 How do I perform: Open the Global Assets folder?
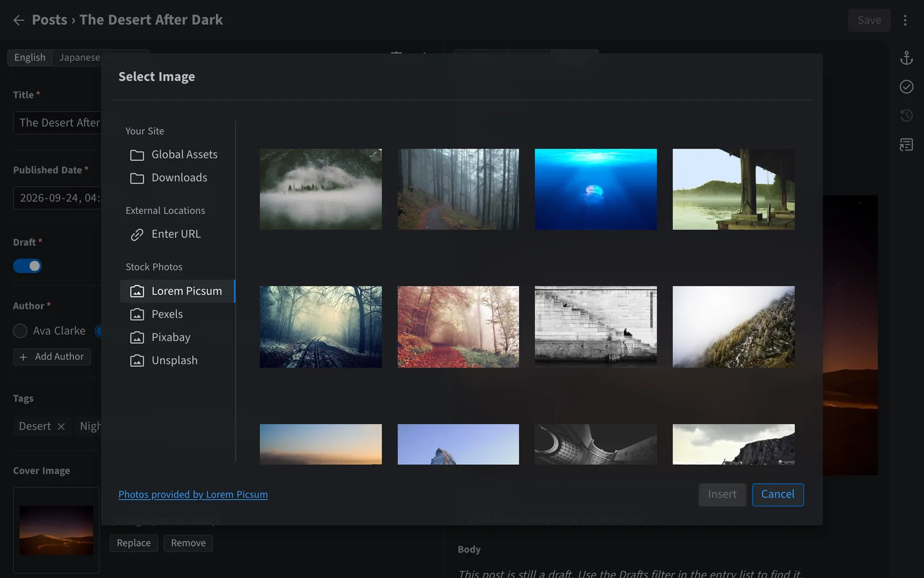click(177, 154)
